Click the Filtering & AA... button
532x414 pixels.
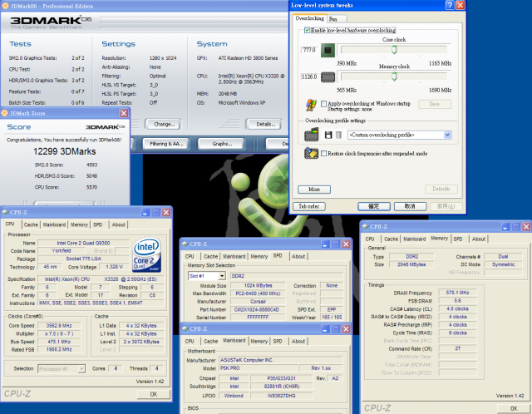(x=166, y=144)
